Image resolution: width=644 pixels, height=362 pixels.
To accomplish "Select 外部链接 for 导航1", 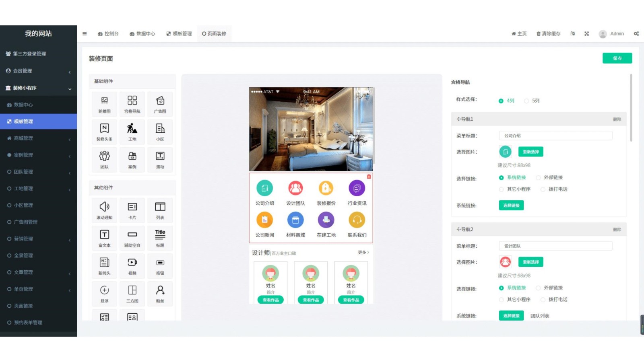I will click(x=549, y=178).
